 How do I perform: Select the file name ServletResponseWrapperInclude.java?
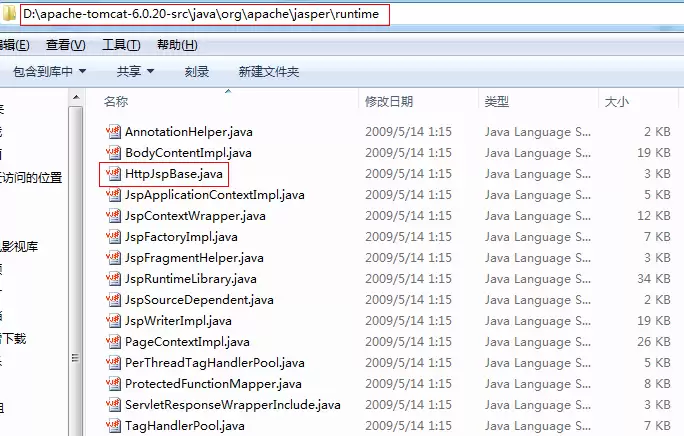coord(233,405)
